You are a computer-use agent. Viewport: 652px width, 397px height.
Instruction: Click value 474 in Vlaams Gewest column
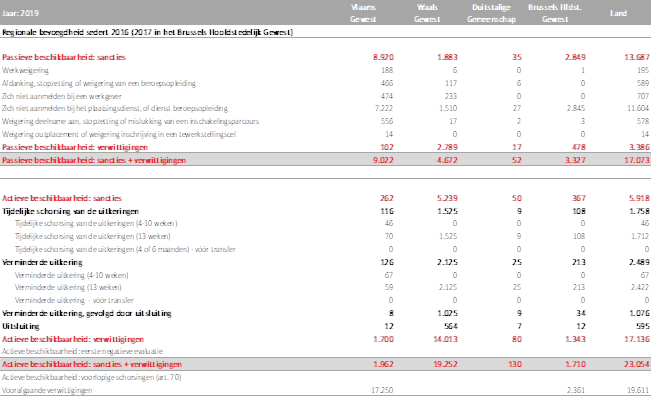(387, 96)
